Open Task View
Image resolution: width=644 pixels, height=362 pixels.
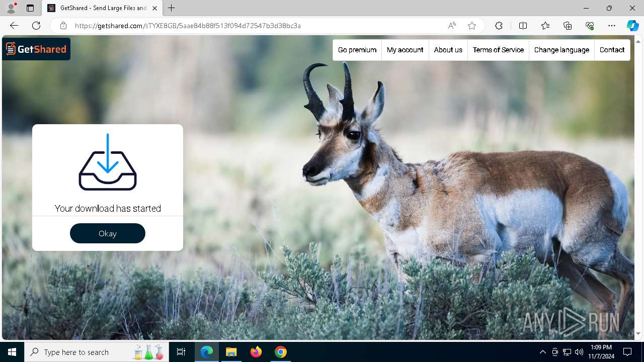pos(181,352)
